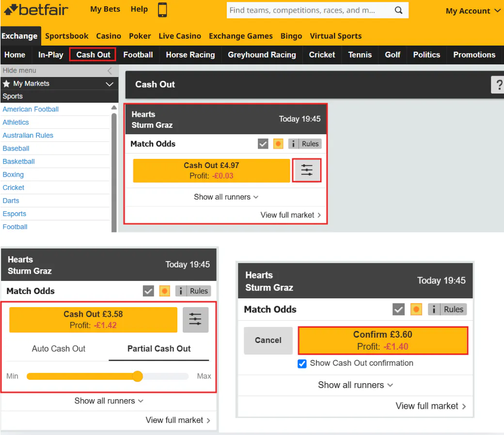Click the search magnifier icon
Viewport: 504px width, 435px height.
398,10
